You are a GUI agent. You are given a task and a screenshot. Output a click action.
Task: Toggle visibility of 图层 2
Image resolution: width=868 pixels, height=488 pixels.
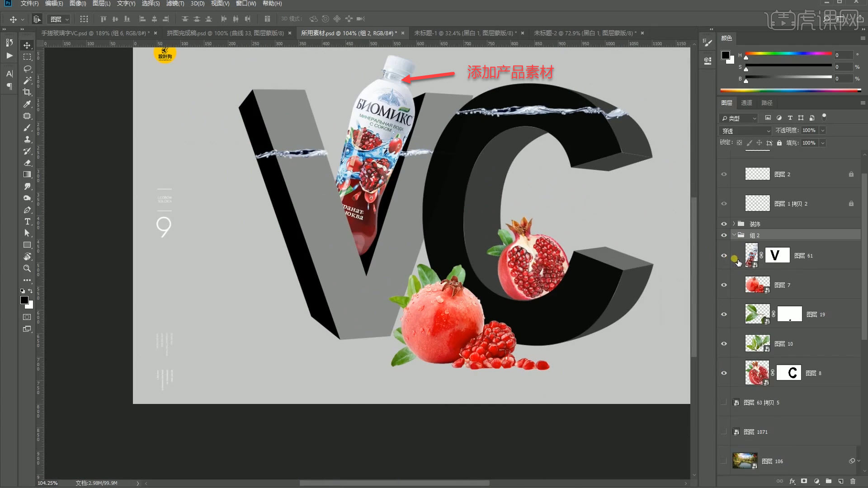pos(724,174)
